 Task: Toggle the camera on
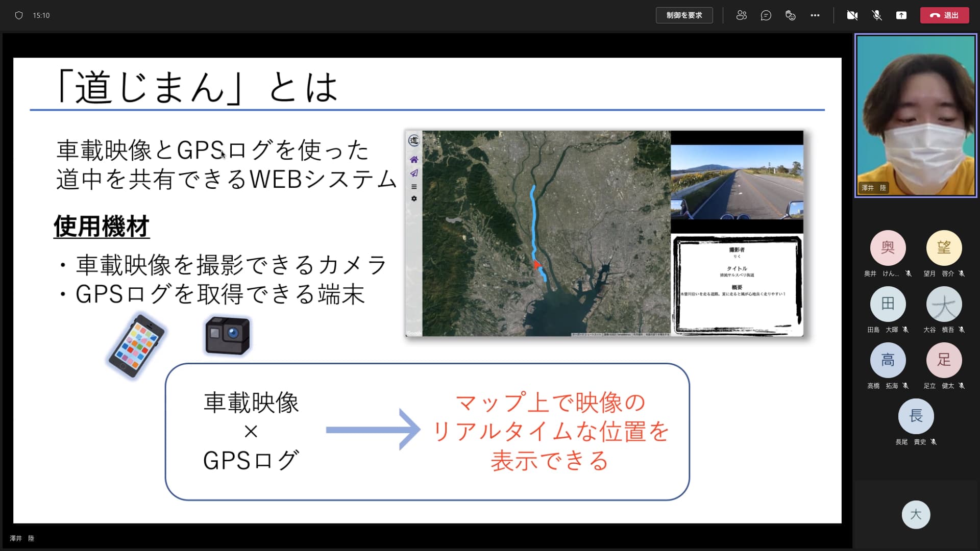[x=852, y=15]
